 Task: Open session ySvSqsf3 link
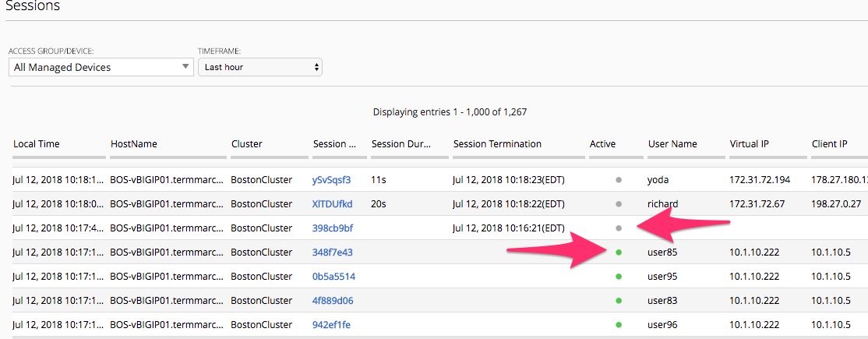pos(332,180)
